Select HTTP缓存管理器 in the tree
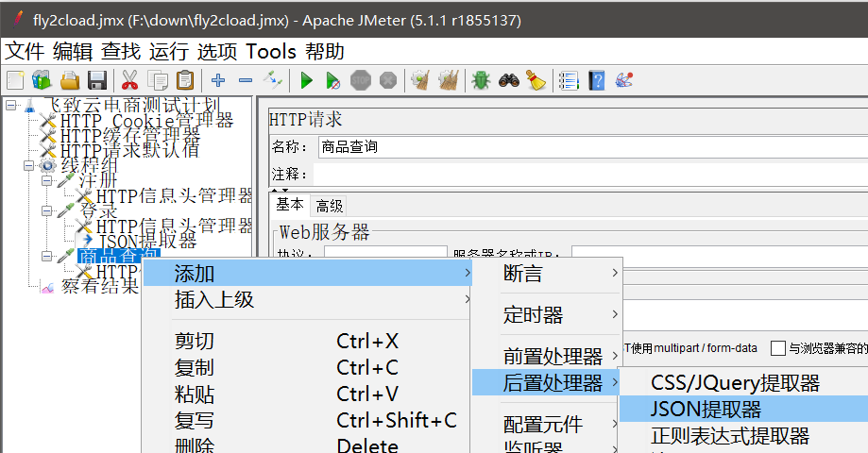Image resolution: width=868 pixels, height=453 pixels. pos(130,136)
